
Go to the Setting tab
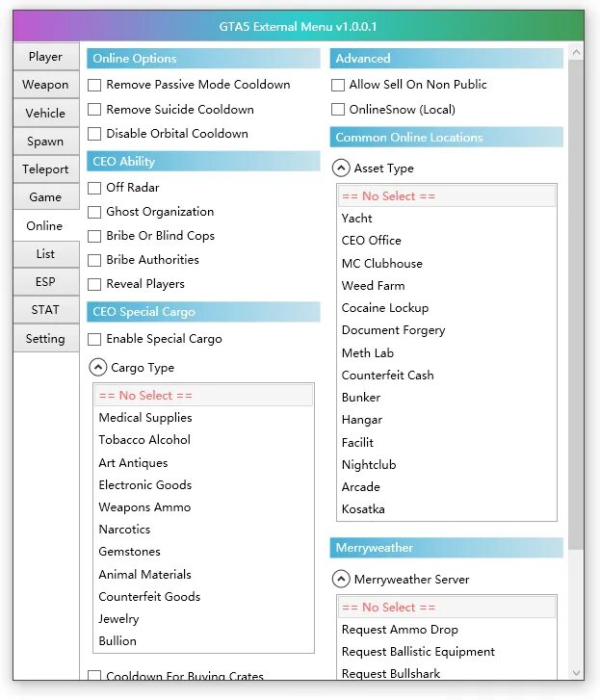point(46,338)
